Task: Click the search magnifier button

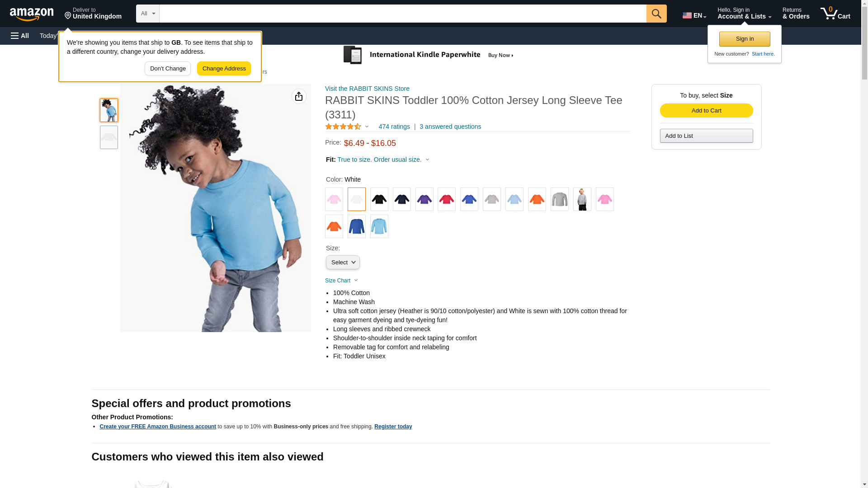Action: 656,14
